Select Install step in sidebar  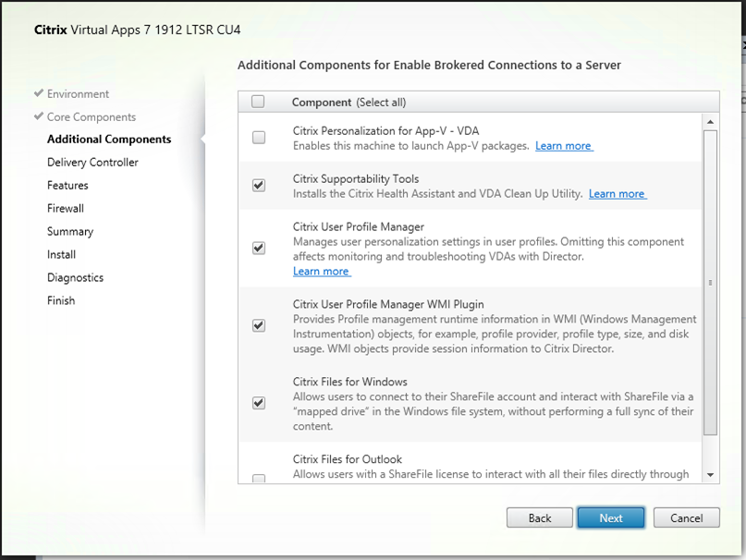(x=61, y=254)
